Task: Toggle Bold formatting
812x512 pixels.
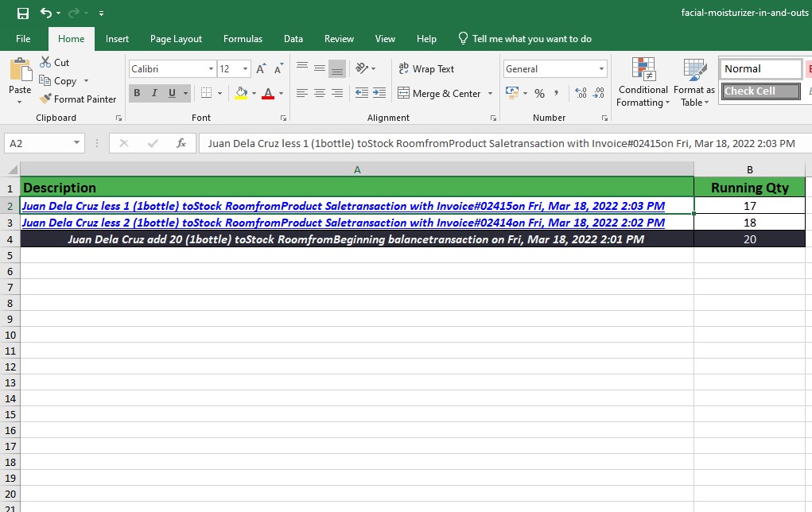Action: [137, 93]
